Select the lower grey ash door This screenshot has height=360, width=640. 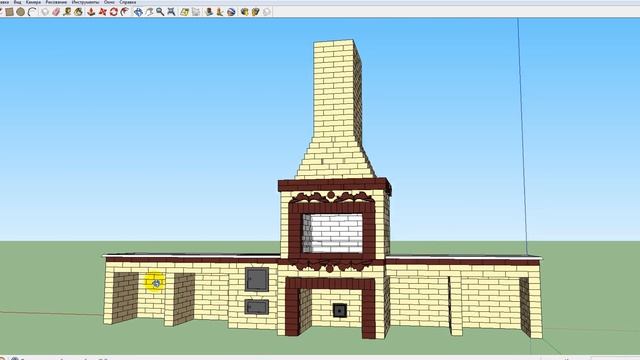(257, 307)
